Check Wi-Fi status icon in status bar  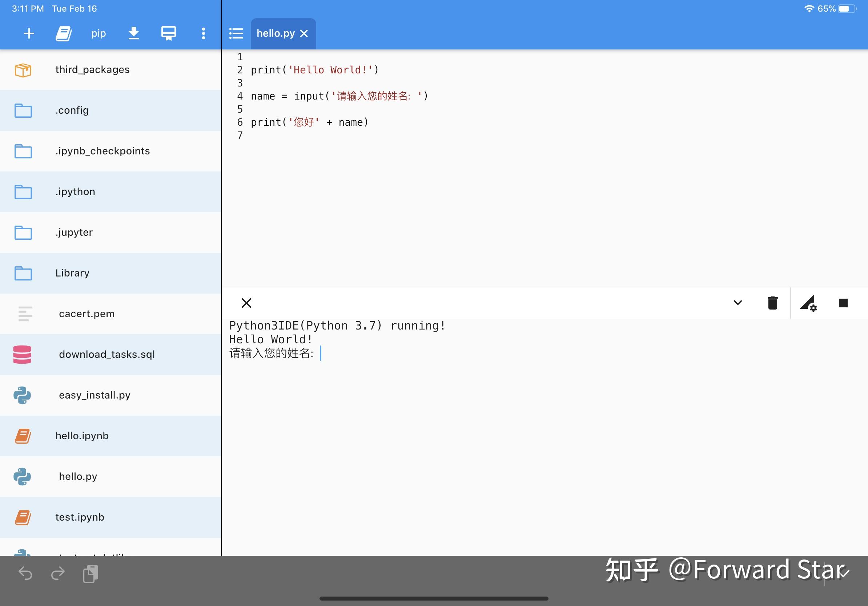coord(809,8)
